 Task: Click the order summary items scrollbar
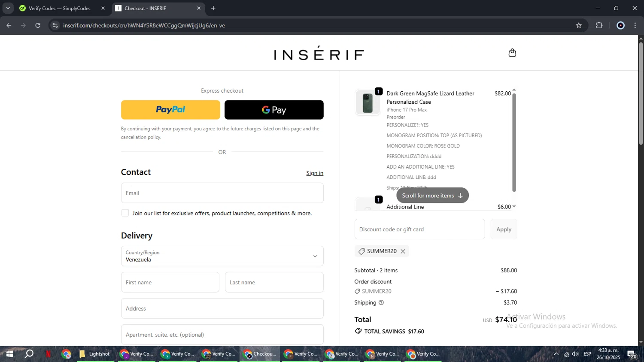coord(514,142)
